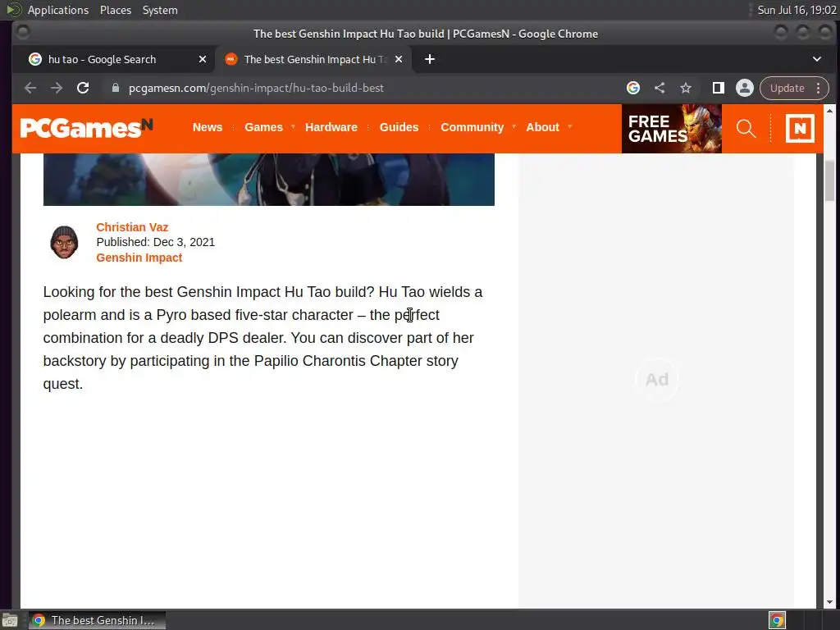840x630 pixels.
Task: Click the share page icon
Action: pos(660,88)
